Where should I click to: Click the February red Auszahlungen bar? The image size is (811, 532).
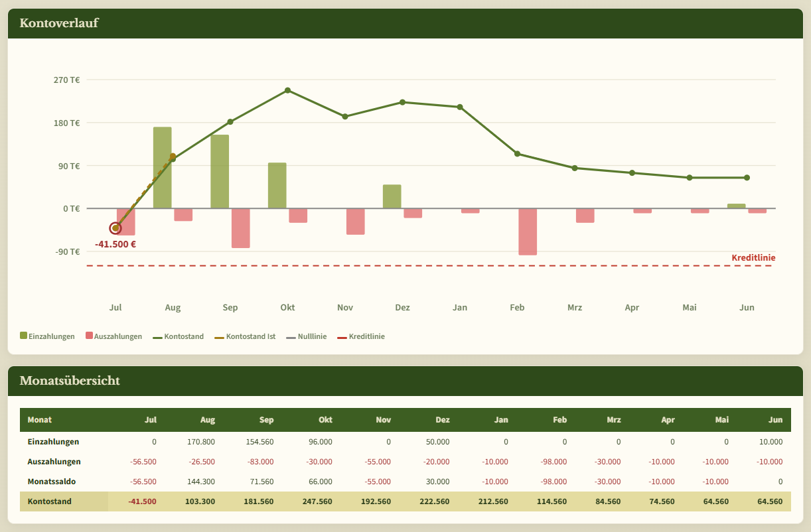pos(528,232)
